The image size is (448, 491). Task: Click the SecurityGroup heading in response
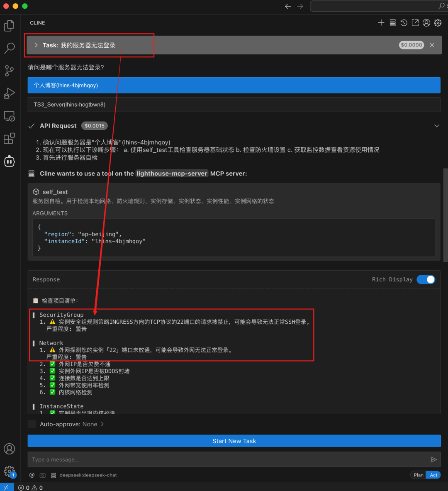tap(61, 315)
